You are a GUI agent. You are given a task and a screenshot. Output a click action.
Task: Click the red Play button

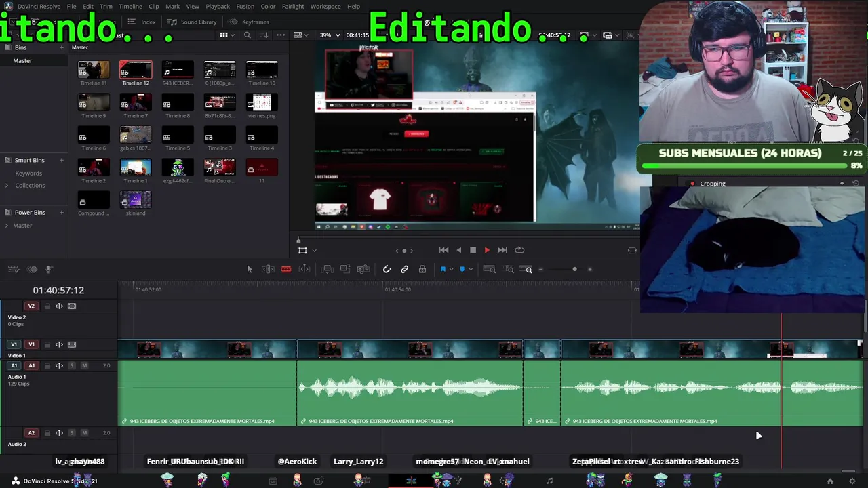(487, 250)
